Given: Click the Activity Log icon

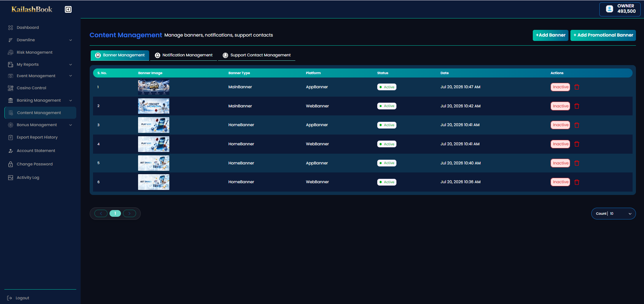Looking at the screenshot, I should point(11,178).
